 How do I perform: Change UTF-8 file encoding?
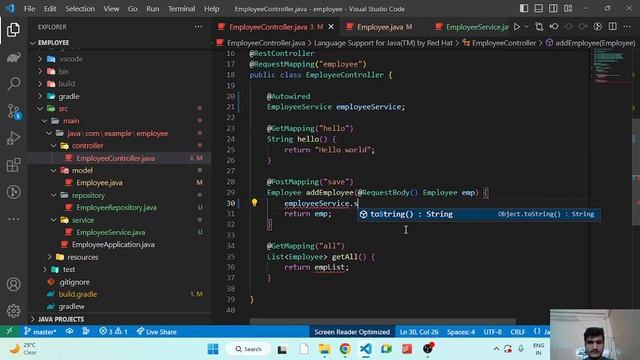point(492,331)
